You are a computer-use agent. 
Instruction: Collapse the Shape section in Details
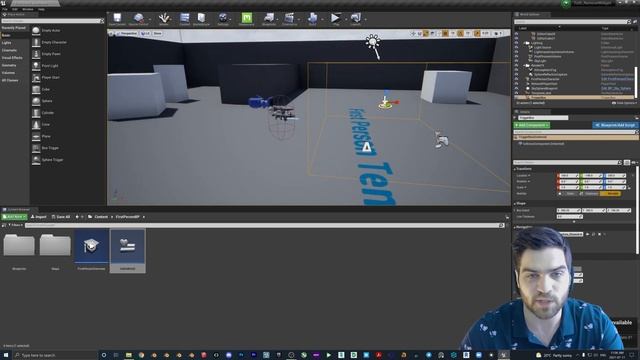[x=515, y=203]
